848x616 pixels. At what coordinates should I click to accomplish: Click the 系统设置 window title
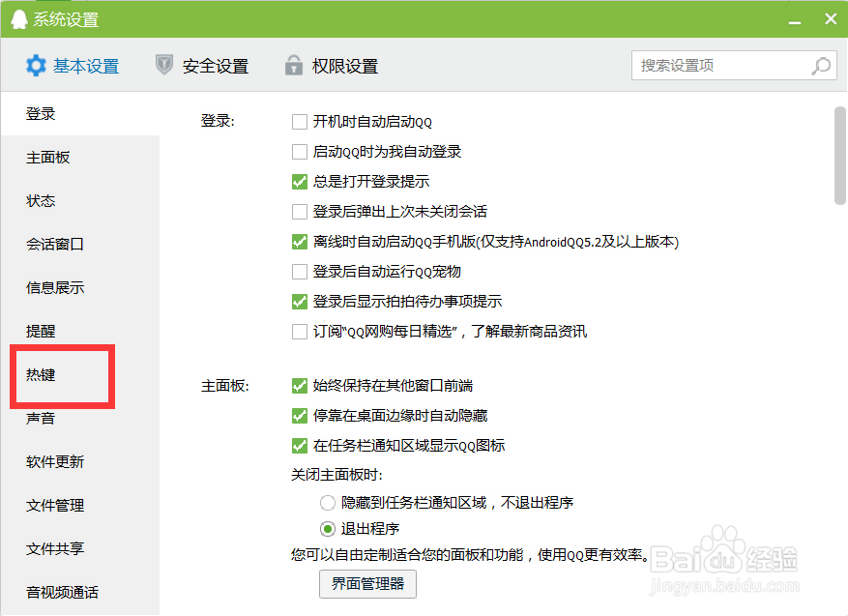pos(66,20)
